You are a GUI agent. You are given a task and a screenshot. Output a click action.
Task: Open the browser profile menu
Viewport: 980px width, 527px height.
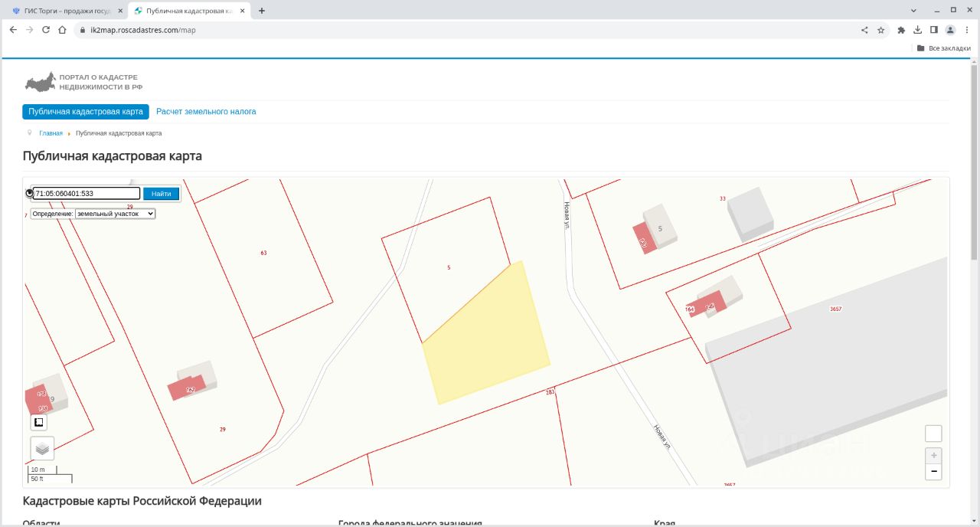tap(950, 30)
